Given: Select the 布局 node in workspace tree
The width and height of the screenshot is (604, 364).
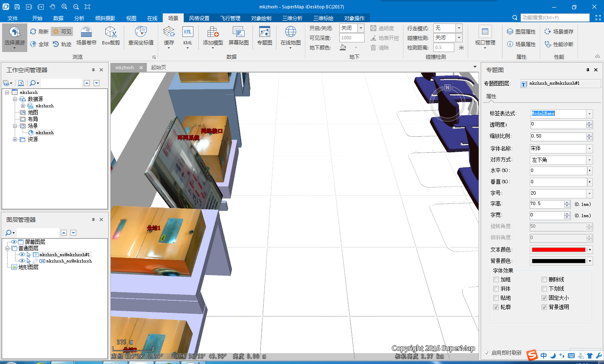Looking at the screenshot, I should tap(33, 119).
